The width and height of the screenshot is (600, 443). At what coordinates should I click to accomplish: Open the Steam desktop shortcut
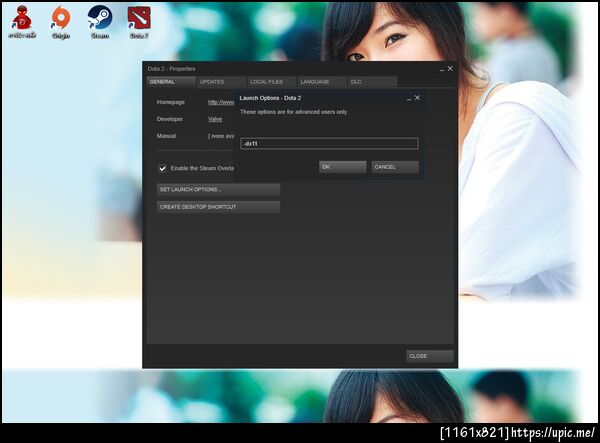pos(100,22)
